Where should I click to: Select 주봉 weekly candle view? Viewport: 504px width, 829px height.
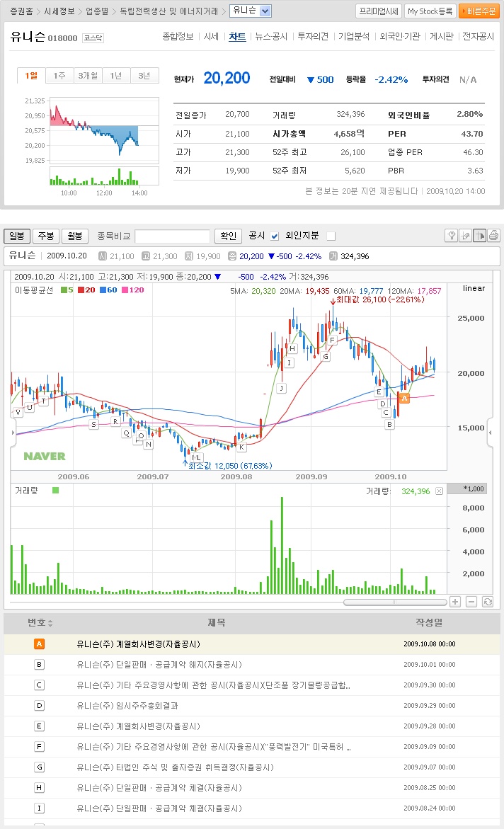pyautogui.click(x=46, y=236)
